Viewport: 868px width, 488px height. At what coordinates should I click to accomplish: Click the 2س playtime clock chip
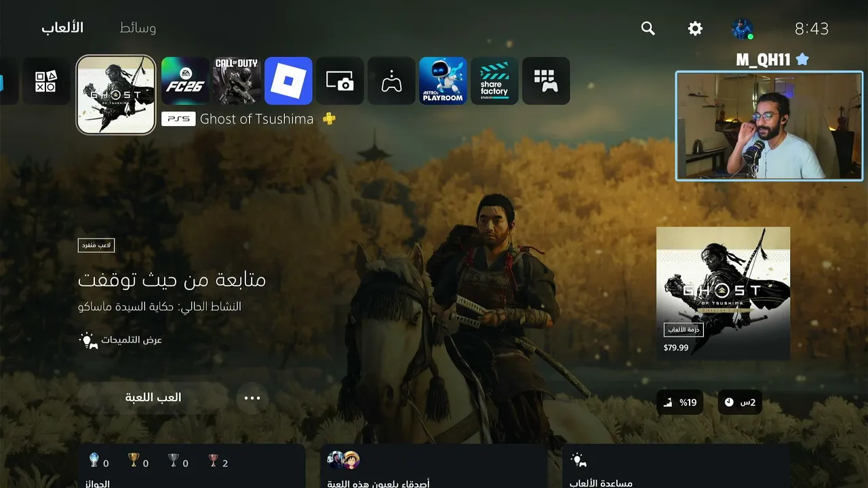click(x=739, y=403)
